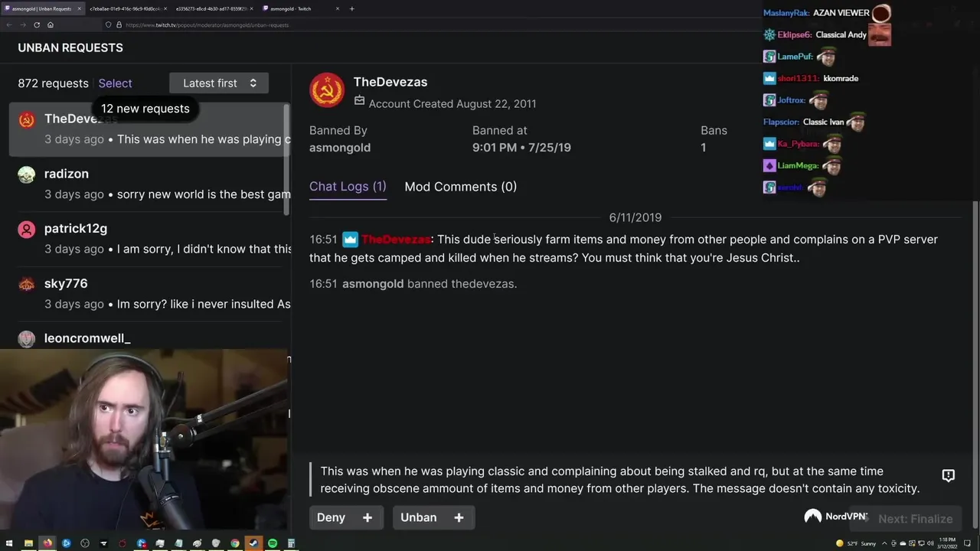Open the Latest first sort dropdown
Image resolution: width=980 pixels, height=551 pixels.
[219, 83]
